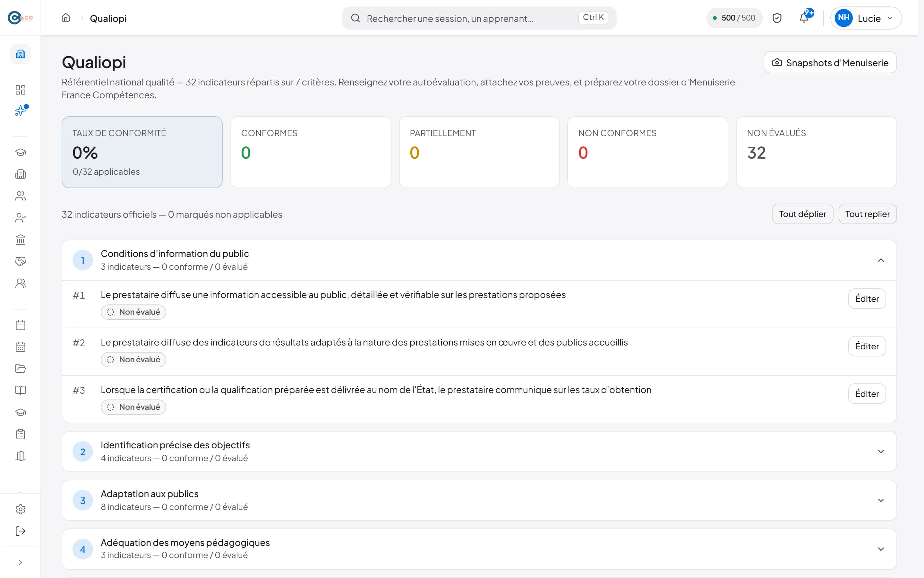Click graduation cap icon below the open book
The width and height of the screenshot is (924, 578).
pos(21,412)
